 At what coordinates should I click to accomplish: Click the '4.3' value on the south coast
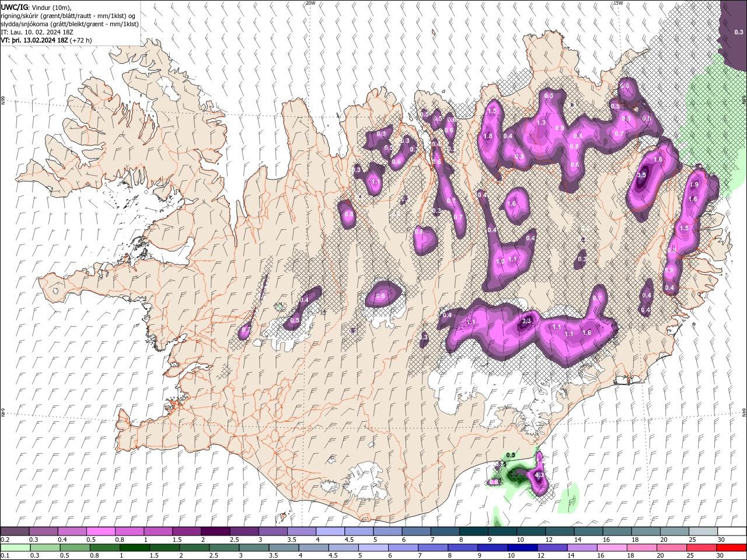539,475
